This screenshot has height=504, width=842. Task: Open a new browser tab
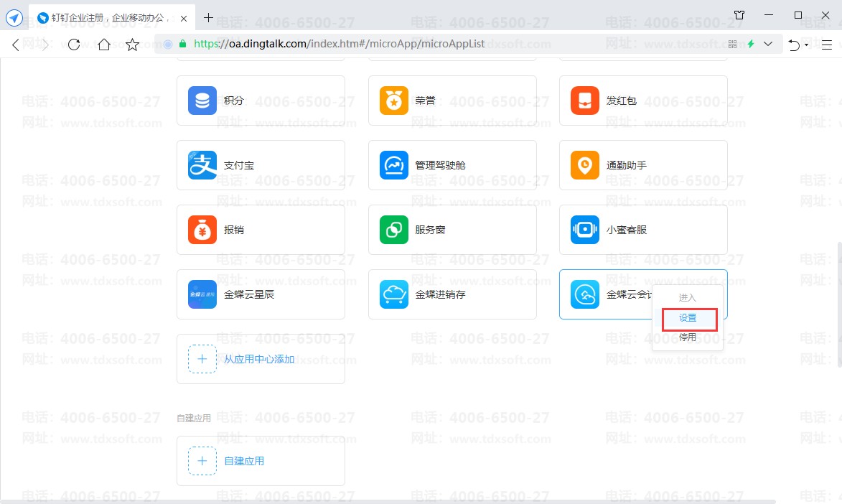[209, 17]
